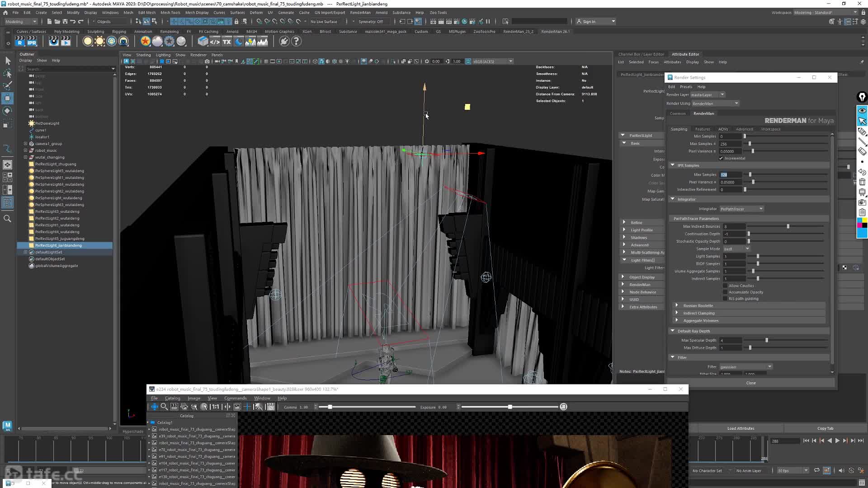Click the undo arrow in status line
This screenshot has height=488, width=868.
coord(73,21)
